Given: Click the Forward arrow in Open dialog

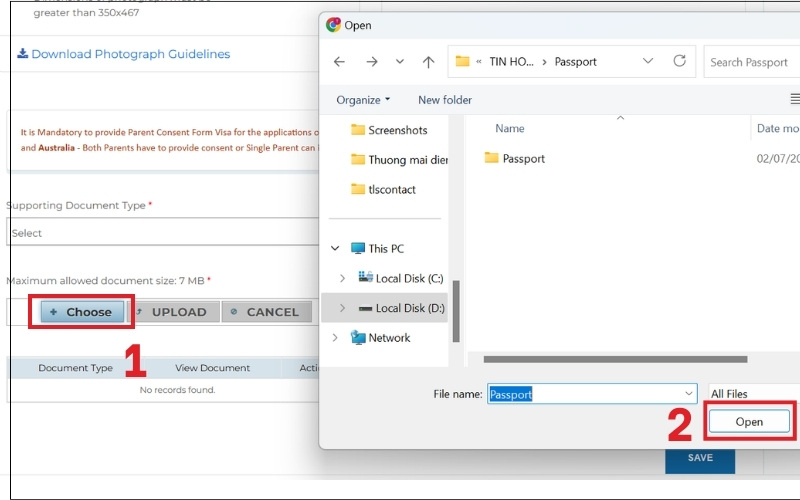Looking at the screenshot, I should tap(372, 62).
